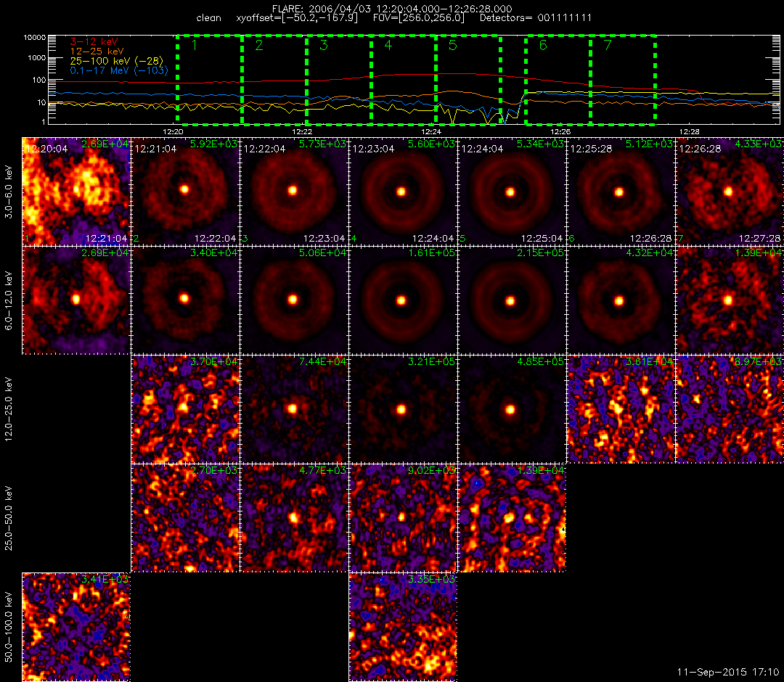View the 25.0-50.0 keV image for interval 2

(185, 518)
